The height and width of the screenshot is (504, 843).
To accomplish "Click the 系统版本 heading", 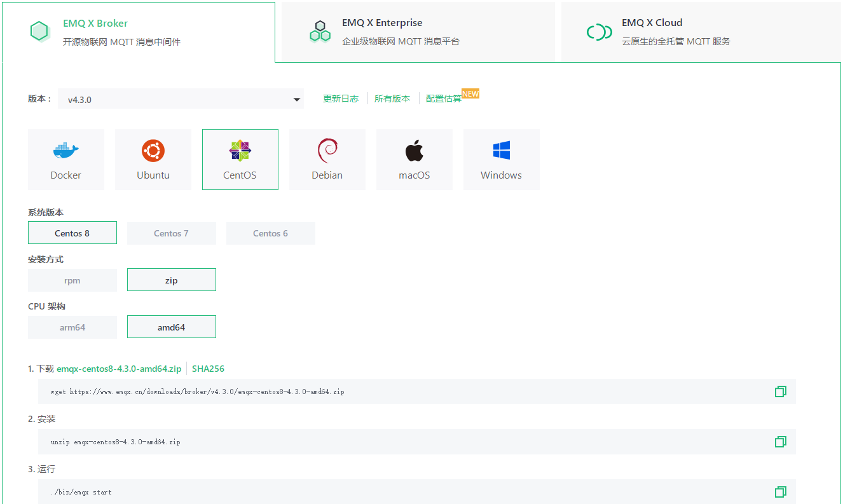I will pyautogui.click(x=46, y=212).
